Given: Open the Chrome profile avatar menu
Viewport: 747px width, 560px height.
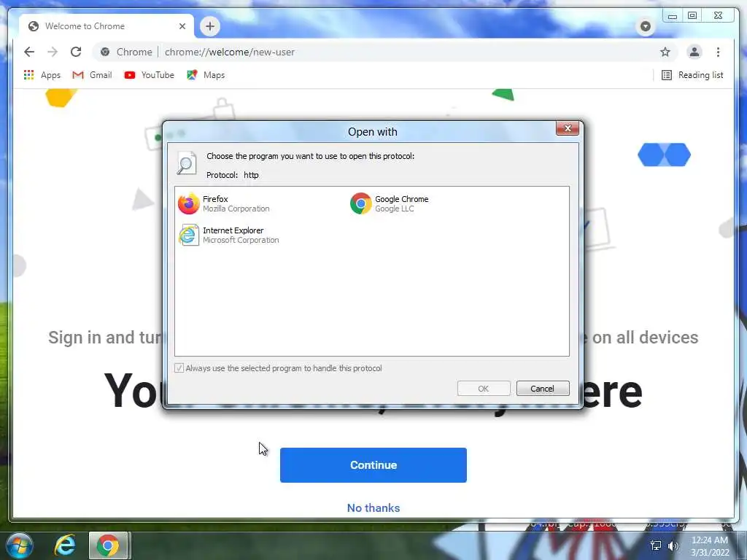Looking at the screenshot, I should [x=694, y=52].
